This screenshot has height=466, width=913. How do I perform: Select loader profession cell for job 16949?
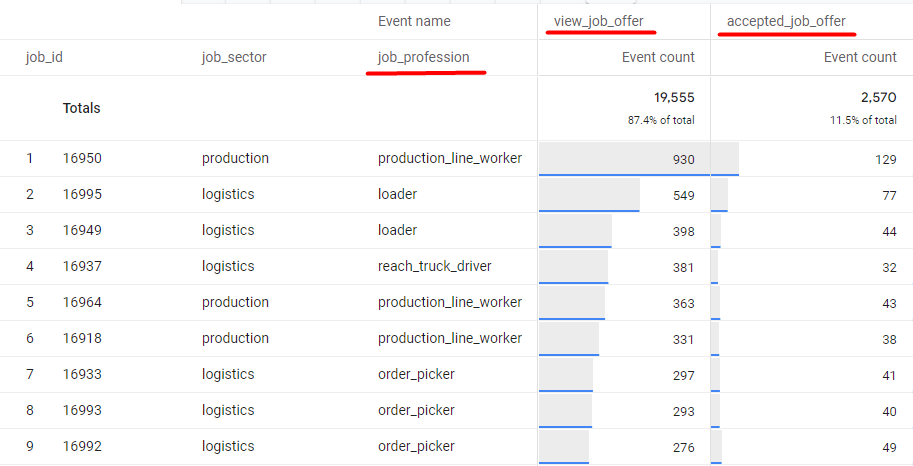[397, 231]
